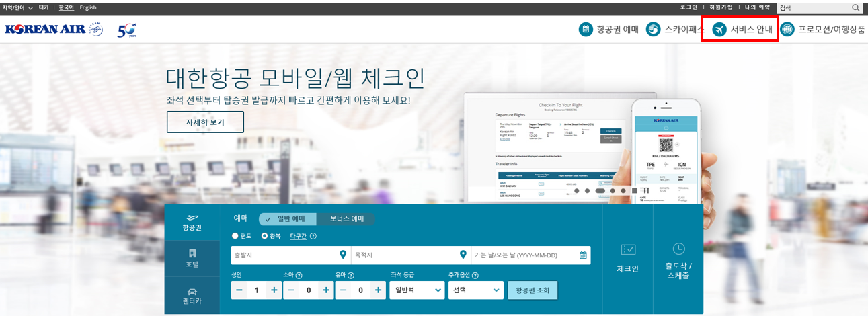868x320 pixels.
Task: Click the 서비스 안내 airplane icon
Action: 719,30
